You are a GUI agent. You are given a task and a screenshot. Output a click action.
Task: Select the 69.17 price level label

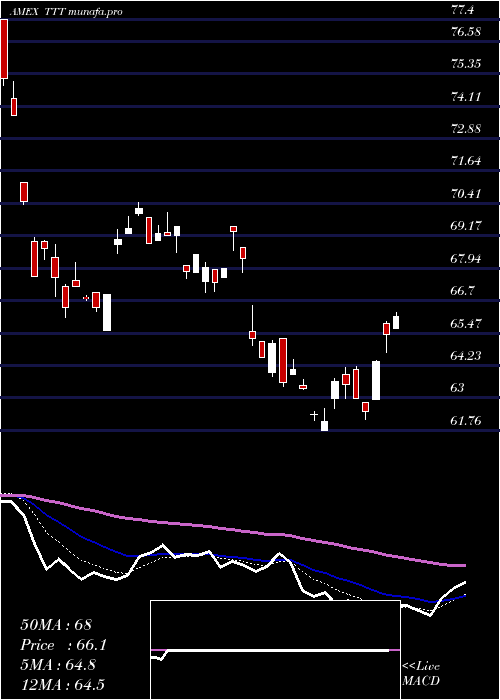466,226
